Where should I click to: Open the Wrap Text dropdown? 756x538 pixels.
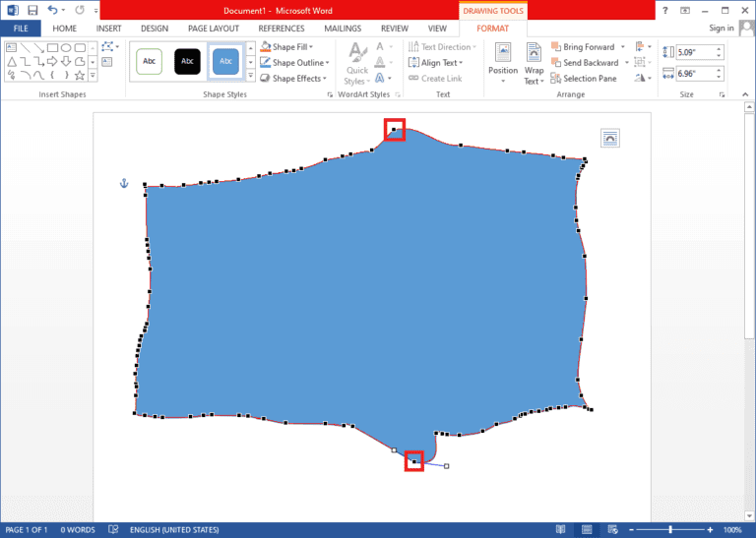click(x=534, y=64)
